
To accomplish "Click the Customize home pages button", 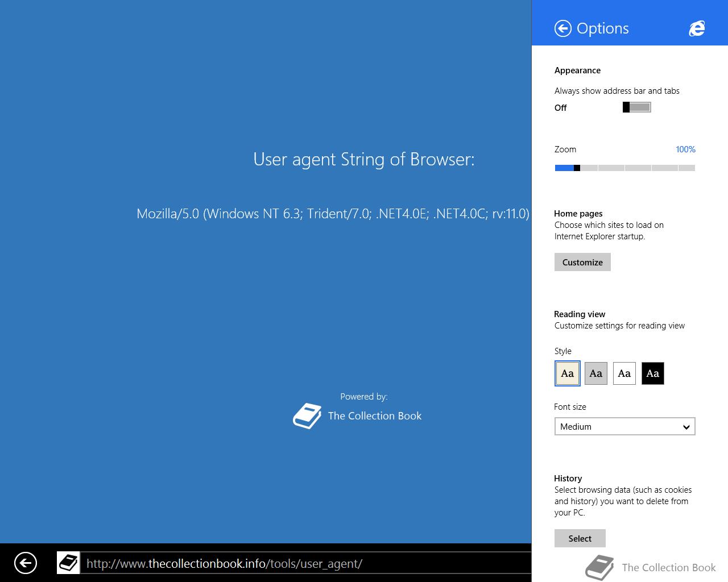I will 582,262.
